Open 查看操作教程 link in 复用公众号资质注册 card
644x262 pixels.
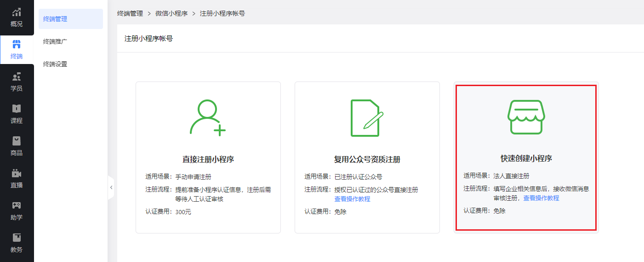(x=352, y=199)
